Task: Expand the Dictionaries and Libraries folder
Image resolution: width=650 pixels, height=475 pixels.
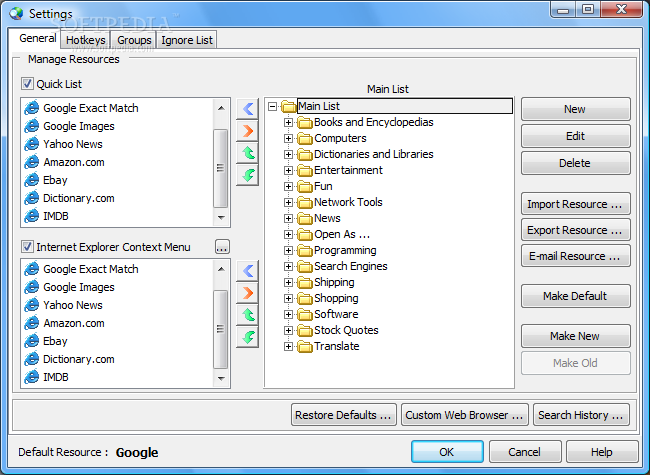Action: click(x=289, y=155)
